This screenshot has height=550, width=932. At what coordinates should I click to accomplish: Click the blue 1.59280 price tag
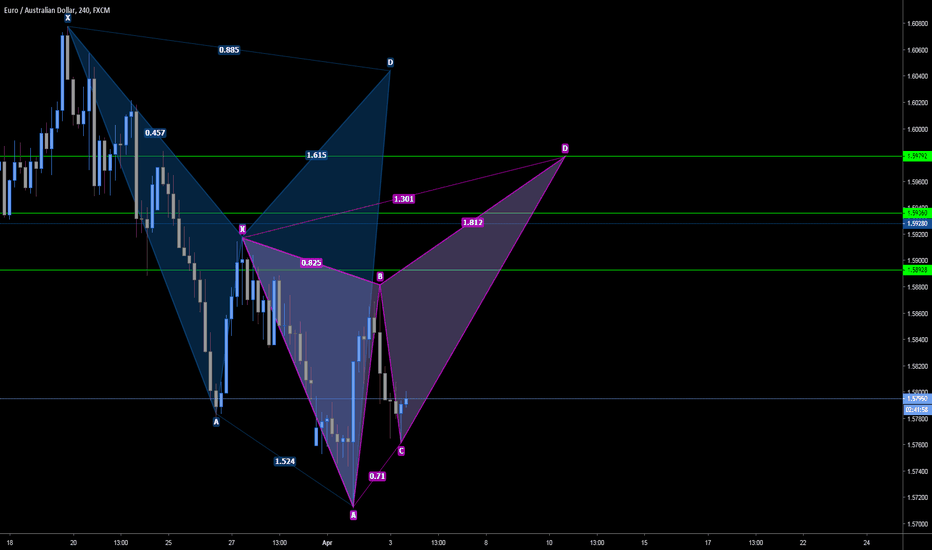tap(917, 224)
